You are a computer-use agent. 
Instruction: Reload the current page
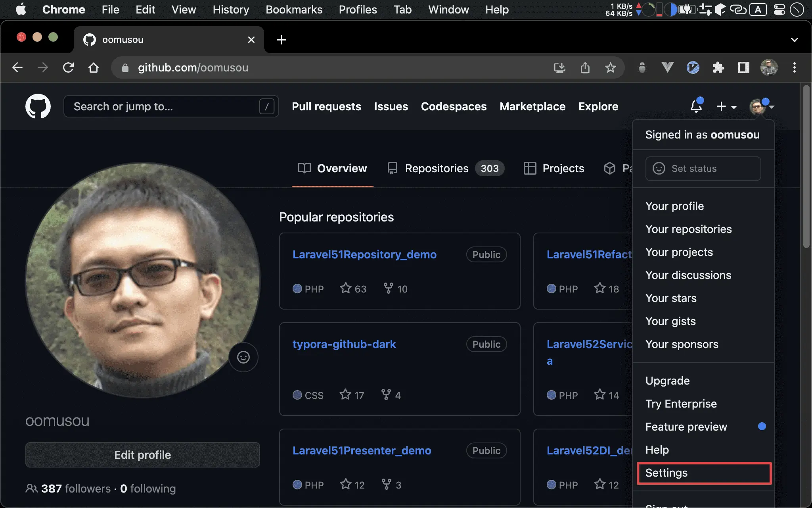coord(68,67)
